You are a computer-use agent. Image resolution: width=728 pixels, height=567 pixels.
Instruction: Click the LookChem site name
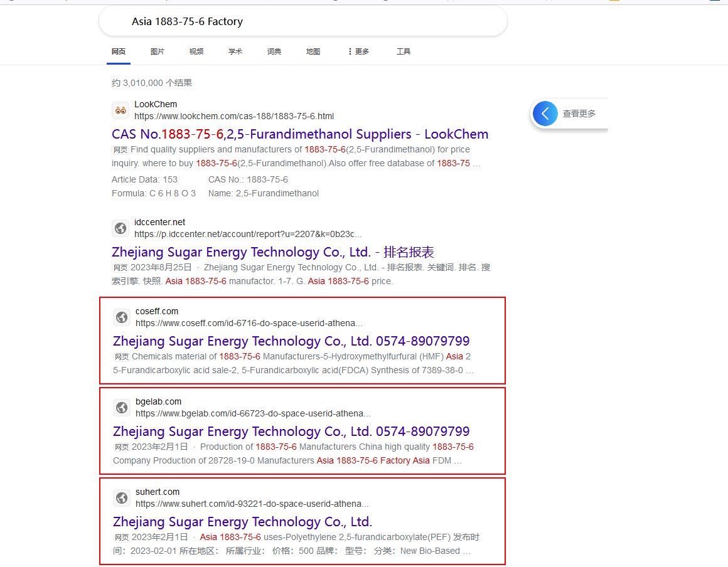[156, 104]
